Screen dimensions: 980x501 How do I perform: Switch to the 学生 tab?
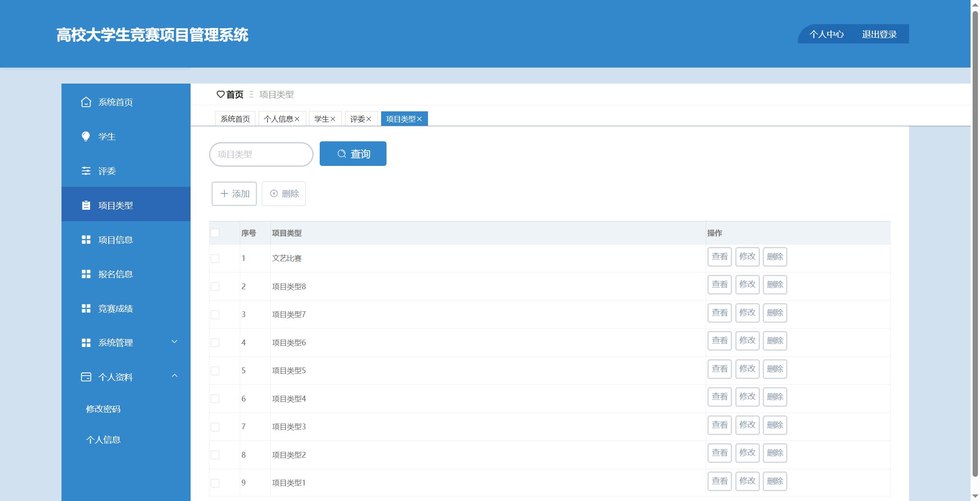tap(322, 119)
